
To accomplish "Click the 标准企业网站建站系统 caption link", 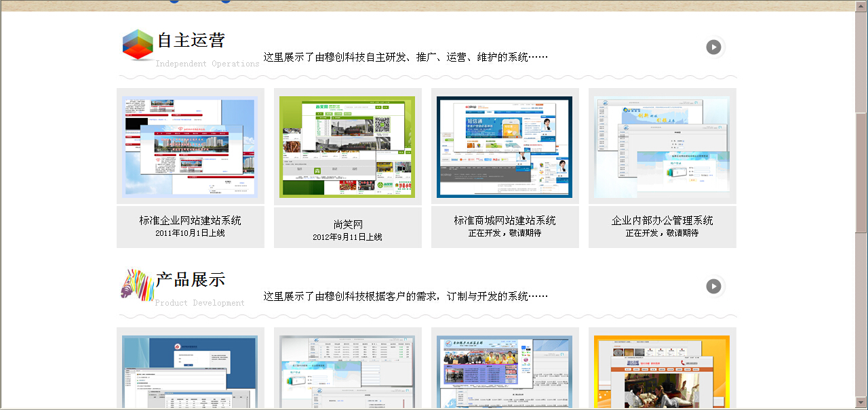I will point(190,220).
